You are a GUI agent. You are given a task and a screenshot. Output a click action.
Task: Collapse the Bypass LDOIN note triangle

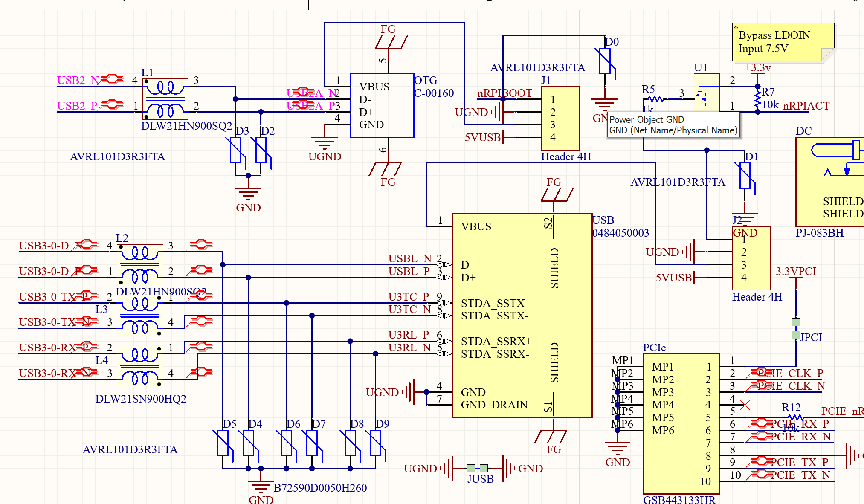tap(736, 28)
